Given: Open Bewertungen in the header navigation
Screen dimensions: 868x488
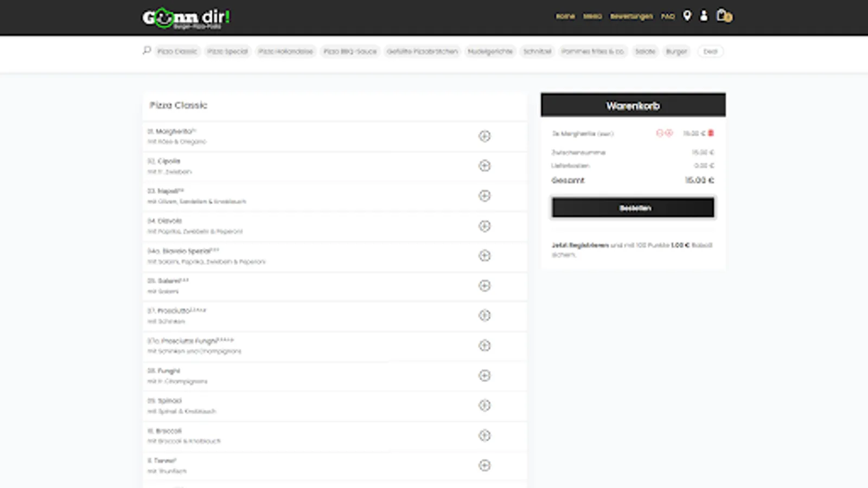Looking at the screenshot, I should pyautogui.click(x=631, y=16).
